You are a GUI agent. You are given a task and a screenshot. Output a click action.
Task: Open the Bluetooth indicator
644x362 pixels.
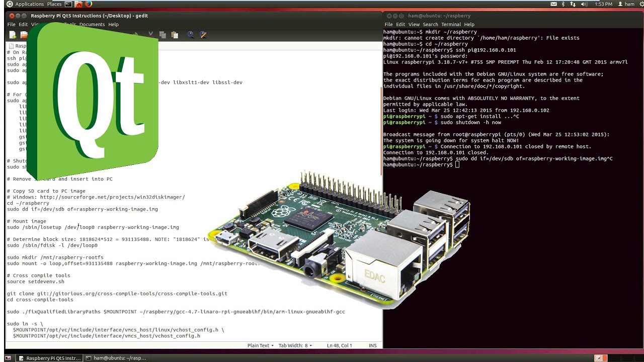563,4
